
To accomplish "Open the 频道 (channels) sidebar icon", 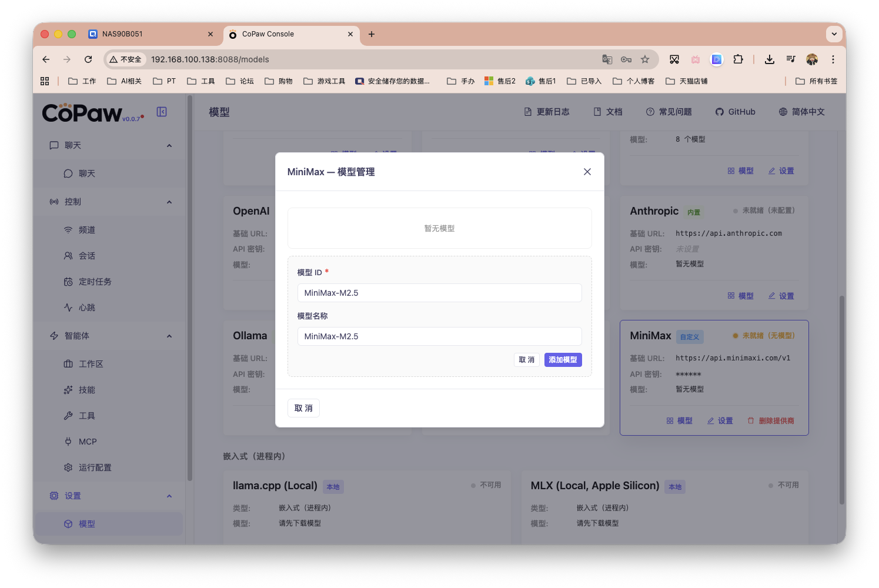I will coord(69,229).
